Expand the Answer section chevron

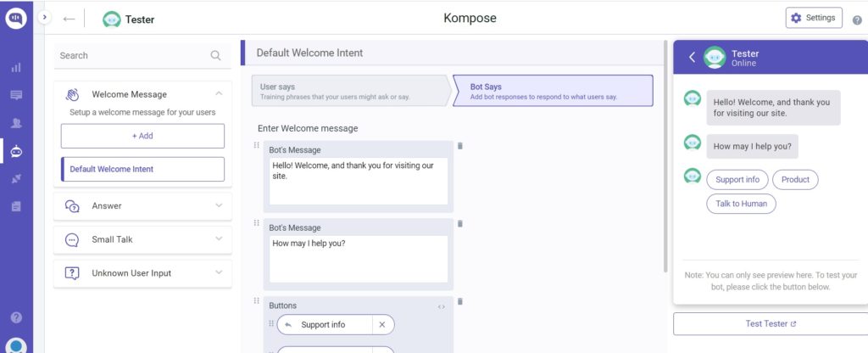click(219, 205)
